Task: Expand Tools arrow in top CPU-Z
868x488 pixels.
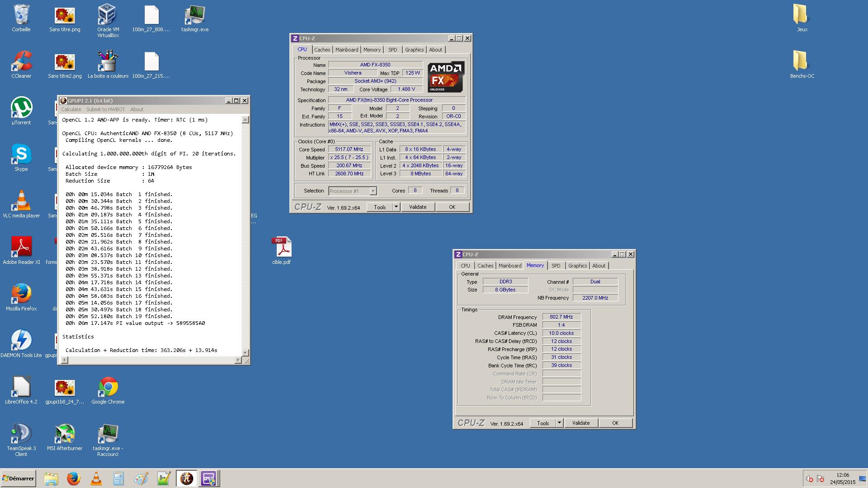Action: (396, 207)
